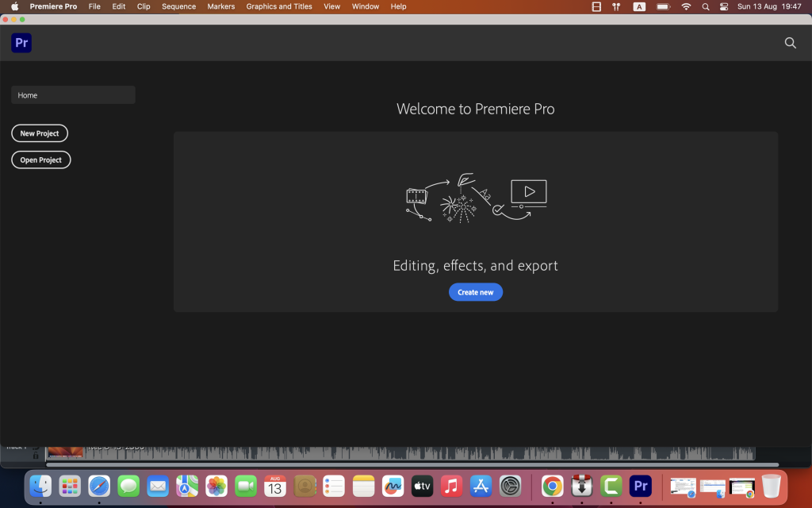Open Reminders from the Dock

click(x=334, y=487)
